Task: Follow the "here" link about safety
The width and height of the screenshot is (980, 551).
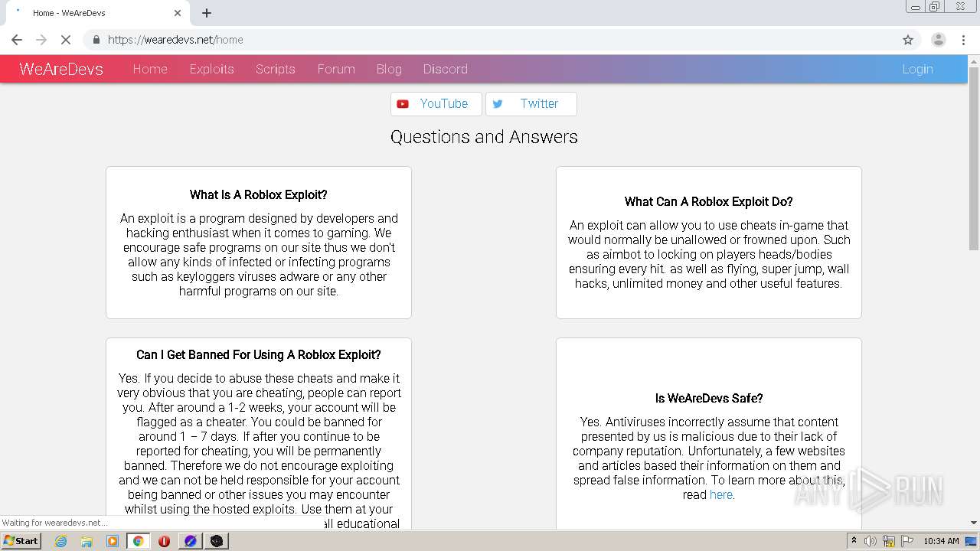Action: (x=720, y=494)
